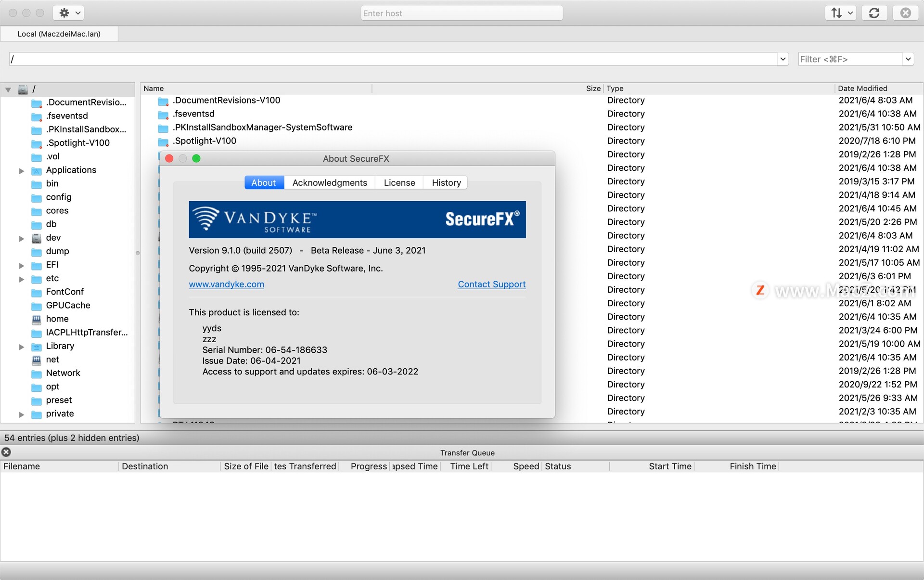Open the gear settings toolbar menu
Screen dimensions: 924x580
pyautogui.click(x=68, y=13)
